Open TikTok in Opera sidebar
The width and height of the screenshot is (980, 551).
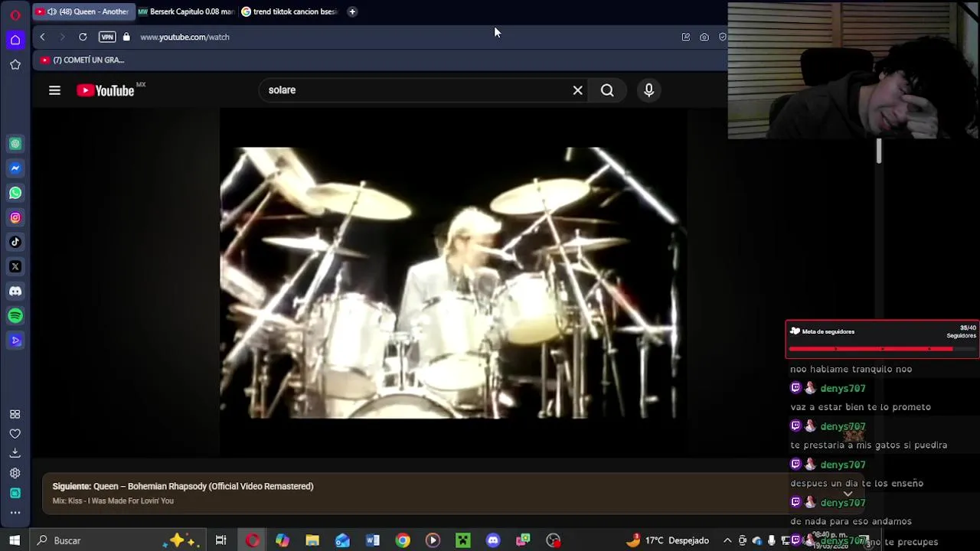pyautogui.click(x=15, y=242)
